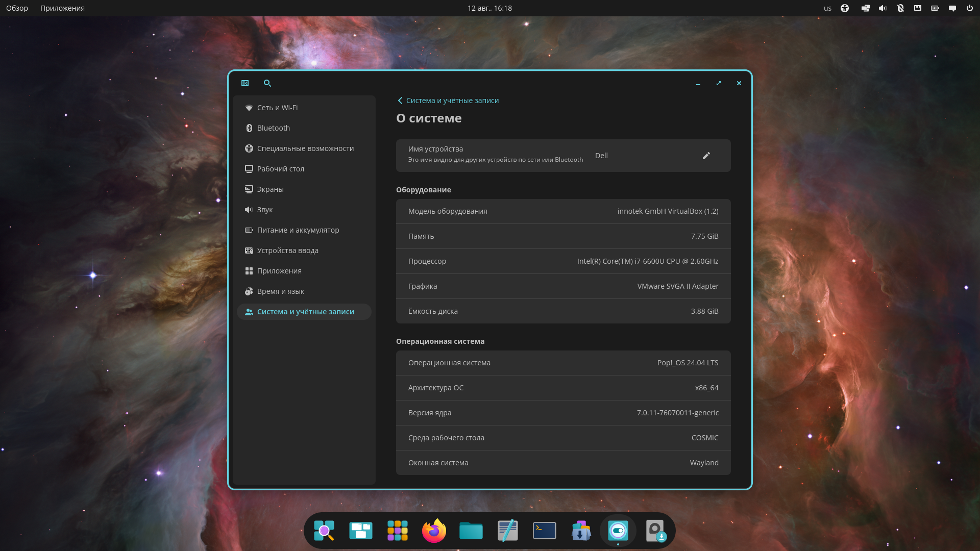Click the memory value '7.75 GiB'
This screenshot has height=551, width=980.
(x=704, y=236)
